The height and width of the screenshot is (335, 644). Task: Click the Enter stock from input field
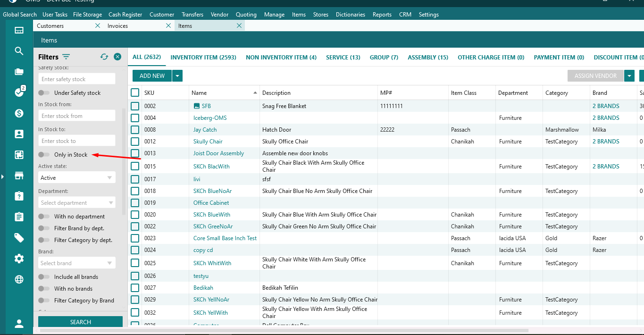point(76,116)
